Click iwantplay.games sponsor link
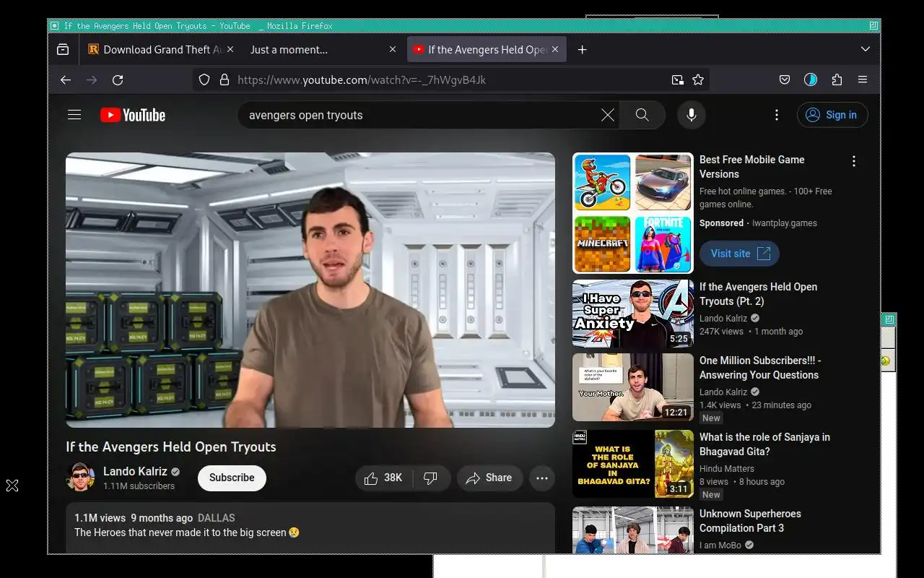Screen dimensions: 924x578 (785, 223)
